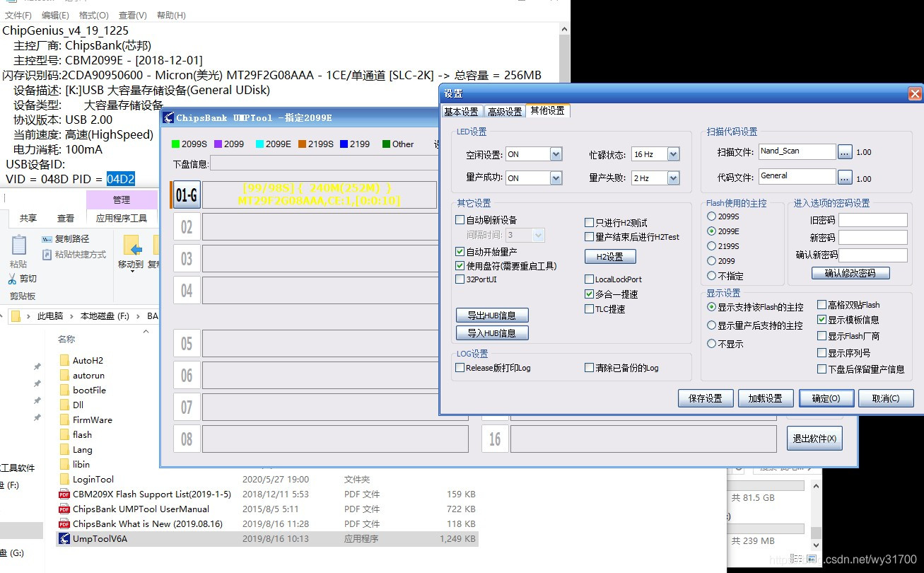Open the Dll folder icon
This screenshot has width=924, height=573.
pyautogui.click(x=64, y=405)
